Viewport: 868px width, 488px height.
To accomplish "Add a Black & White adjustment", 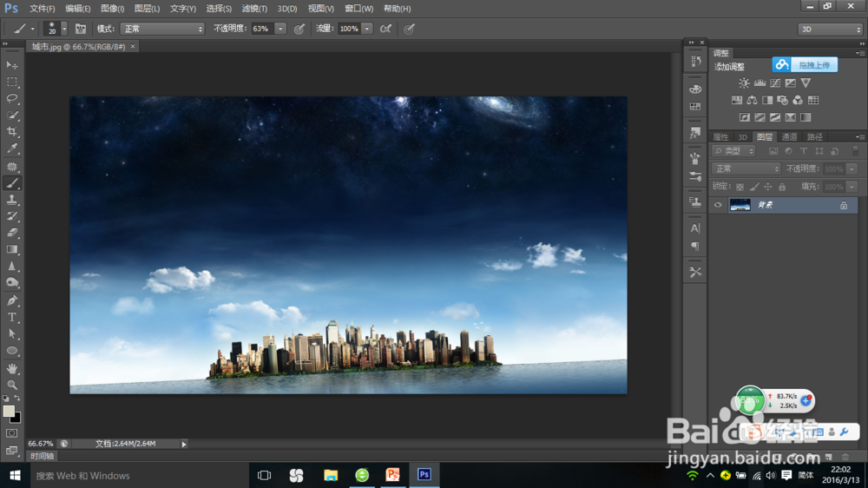I will point(767,100).
